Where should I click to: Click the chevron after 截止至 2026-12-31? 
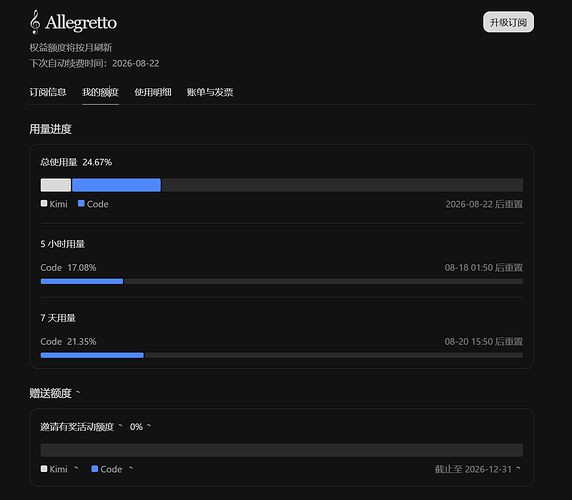pos(518,468)
